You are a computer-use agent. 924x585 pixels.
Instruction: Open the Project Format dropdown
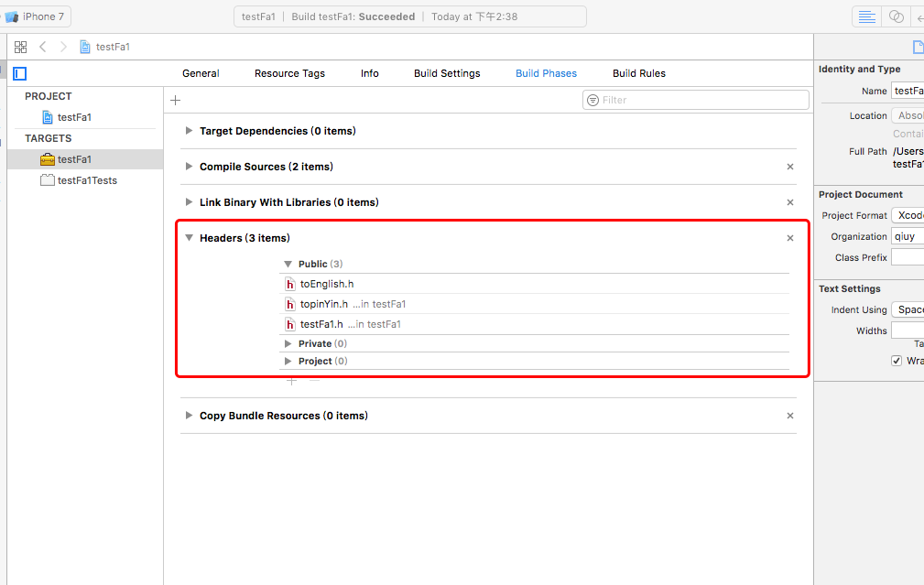908,216
